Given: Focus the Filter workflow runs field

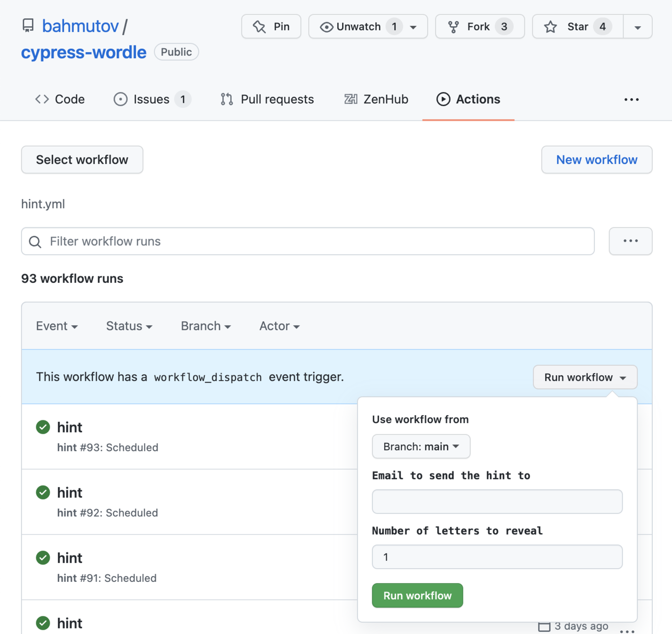Looking at the screenshot, I should pyautogui.click(x=308, y=241).
